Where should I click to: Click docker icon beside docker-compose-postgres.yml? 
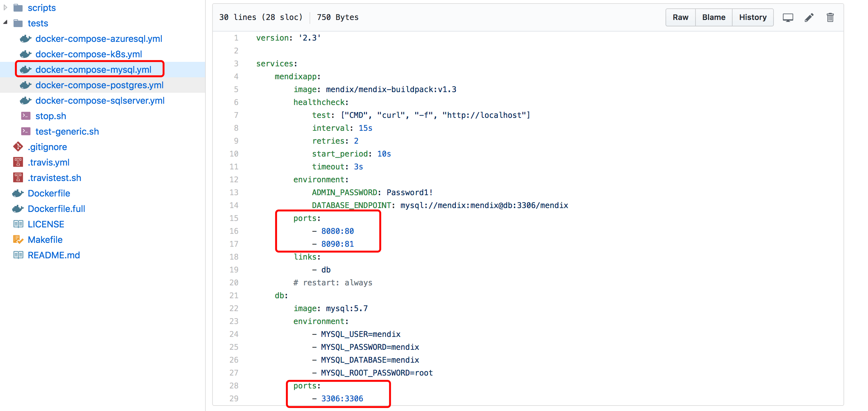click(x=25, y=85)
